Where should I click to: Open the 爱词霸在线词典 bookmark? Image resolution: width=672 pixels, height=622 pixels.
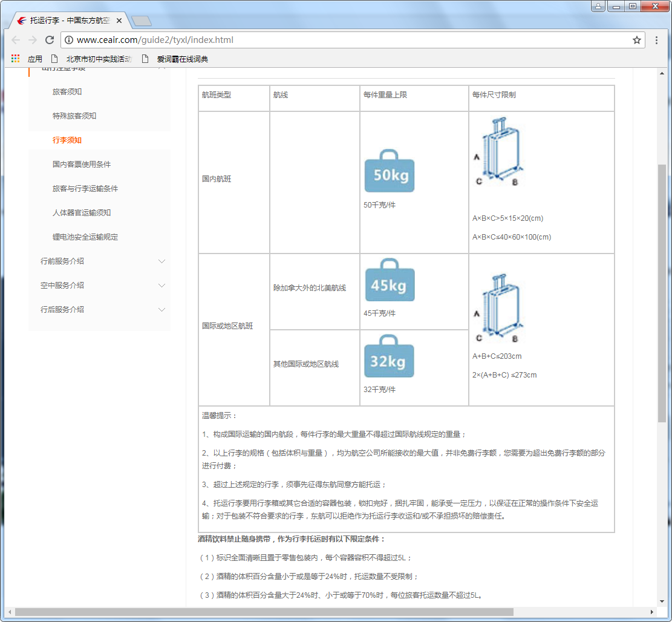pyautogui.click(x=175, y=59)
